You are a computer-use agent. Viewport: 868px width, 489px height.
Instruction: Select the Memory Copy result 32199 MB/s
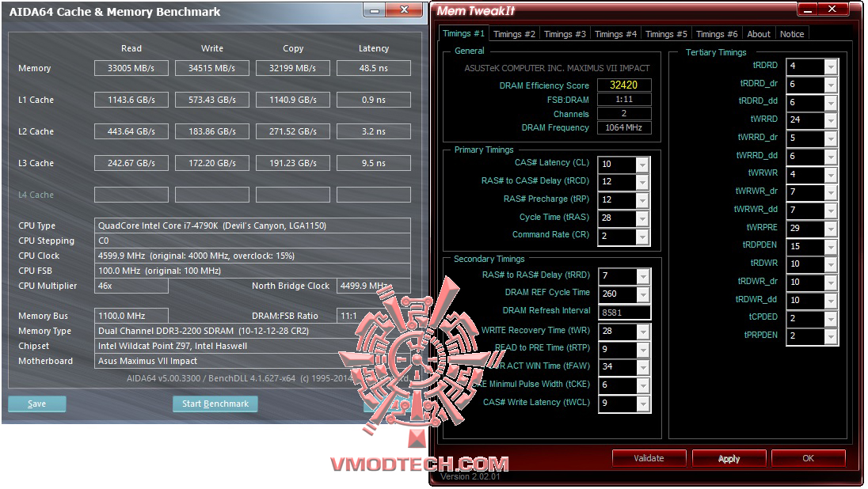(293, 68)
